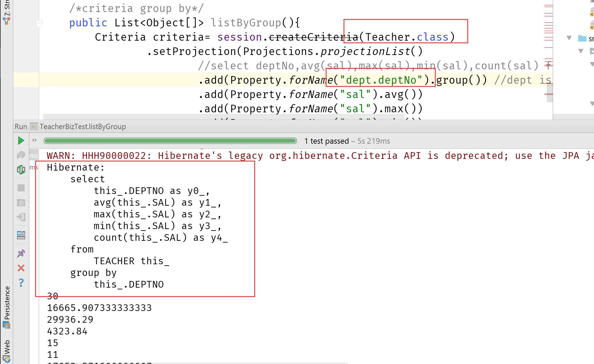Open Help with blue question mark

tap(21, 283)
